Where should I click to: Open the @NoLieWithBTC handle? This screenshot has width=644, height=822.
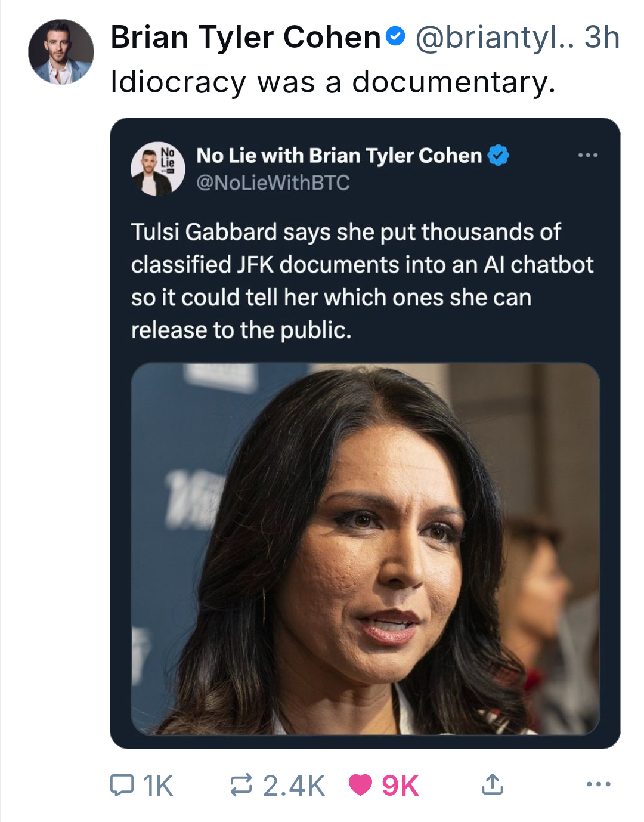273,183
